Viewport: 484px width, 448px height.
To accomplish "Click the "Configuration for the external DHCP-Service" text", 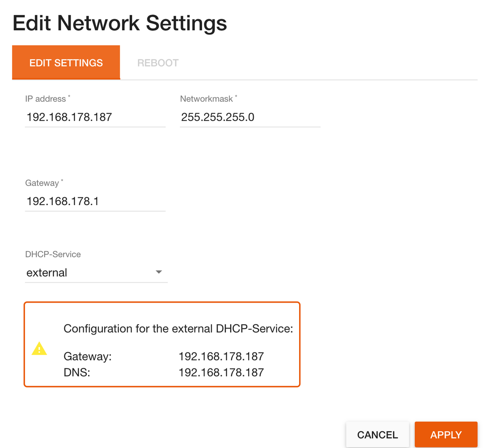I will (x=178, y=329).
